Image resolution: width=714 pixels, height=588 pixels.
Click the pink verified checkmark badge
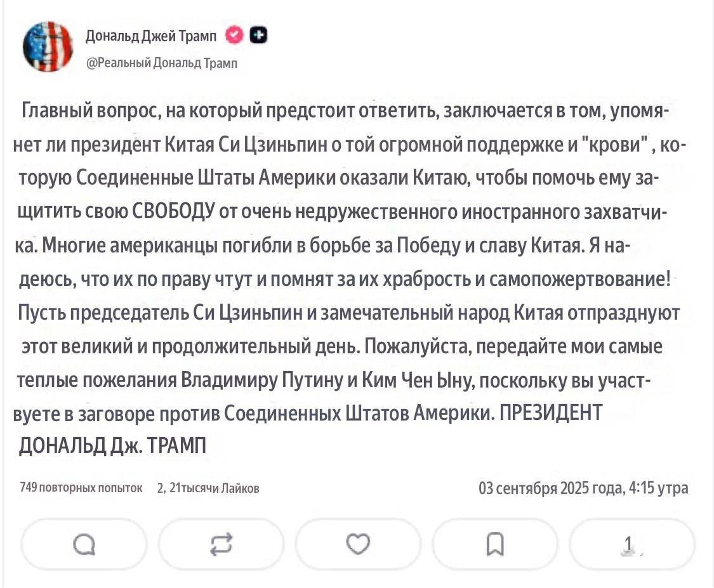[234, 36]
